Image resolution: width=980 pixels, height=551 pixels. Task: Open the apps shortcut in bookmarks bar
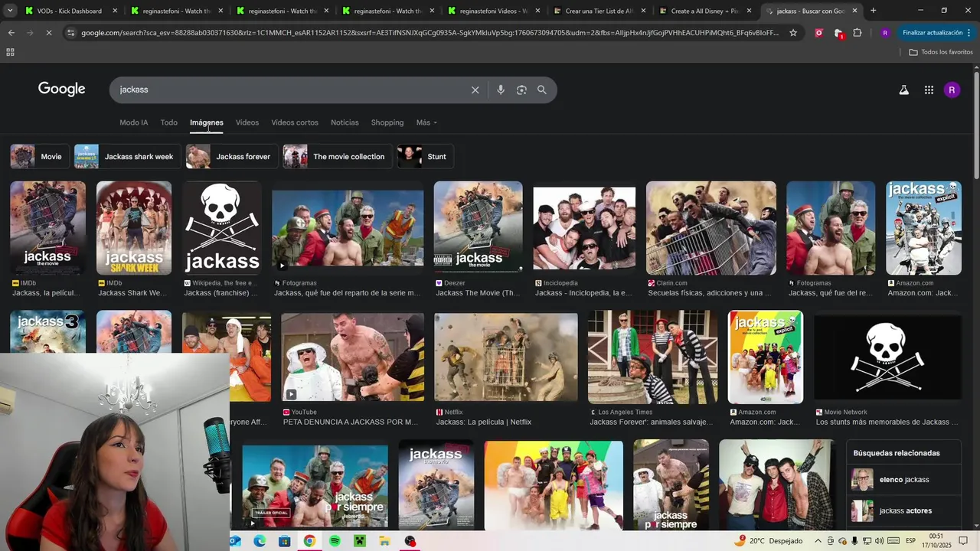tap(10, 52)
